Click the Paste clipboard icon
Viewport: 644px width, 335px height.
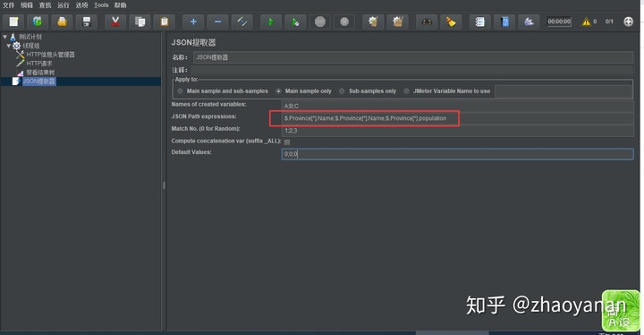(x=165, y=21)
